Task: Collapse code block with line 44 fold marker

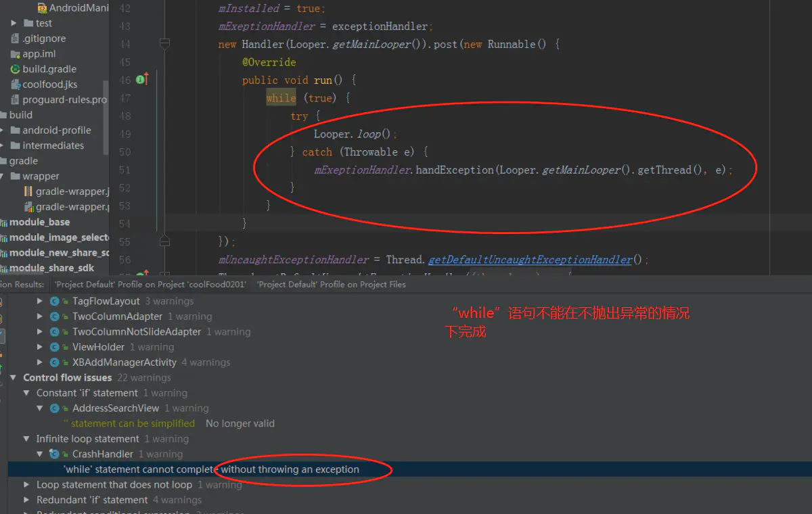Action: [164, 44]
